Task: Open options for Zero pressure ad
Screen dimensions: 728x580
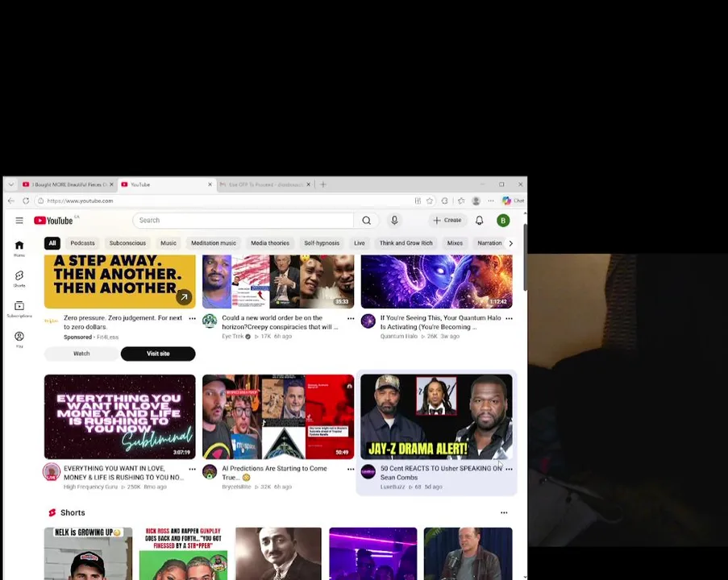Action: pos(192,318)
